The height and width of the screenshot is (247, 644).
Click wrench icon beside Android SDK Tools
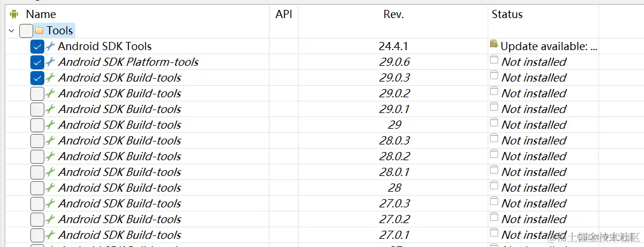[50, 47]
